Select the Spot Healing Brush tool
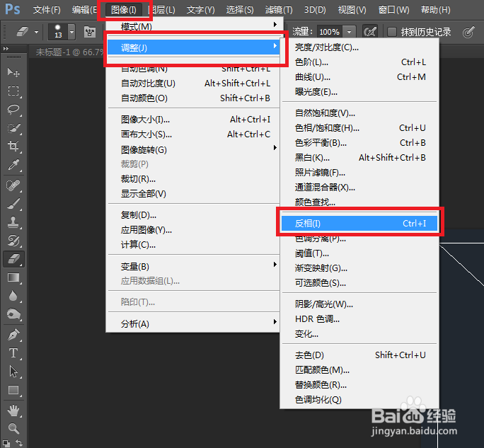 pos(13,185)
